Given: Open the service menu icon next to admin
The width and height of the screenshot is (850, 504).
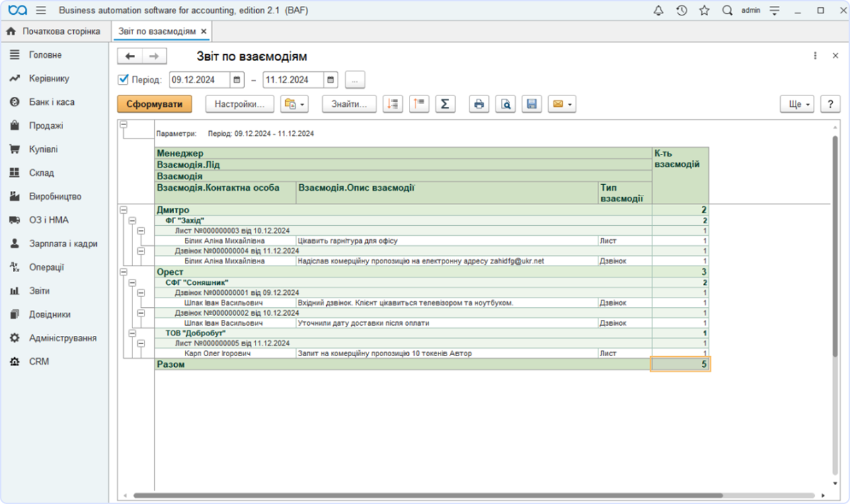Looking at the screenshot, I should 775,11.
